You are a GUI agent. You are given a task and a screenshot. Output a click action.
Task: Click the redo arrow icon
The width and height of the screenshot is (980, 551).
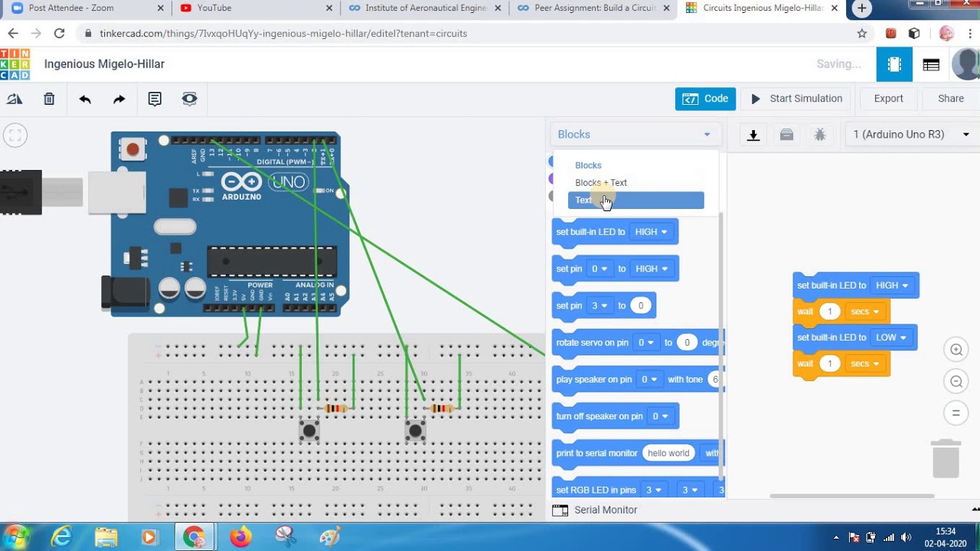coord(119,99)
